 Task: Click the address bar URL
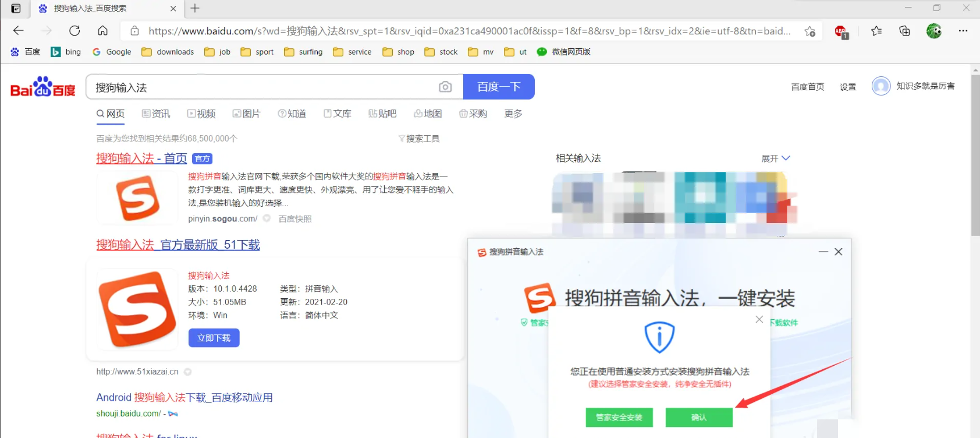click(469, 31)
